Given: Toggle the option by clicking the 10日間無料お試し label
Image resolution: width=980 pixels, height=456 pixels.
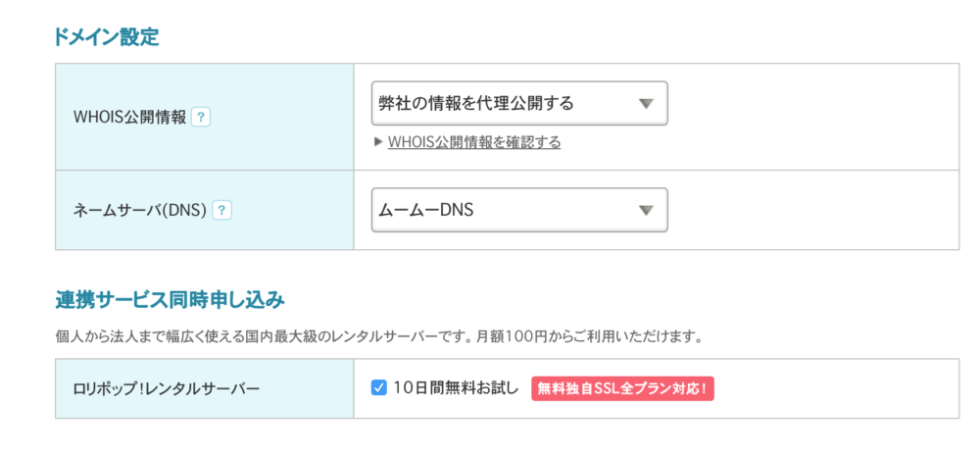Looking at the screenshot, I should pyautogui.click(x=456, y=388).
